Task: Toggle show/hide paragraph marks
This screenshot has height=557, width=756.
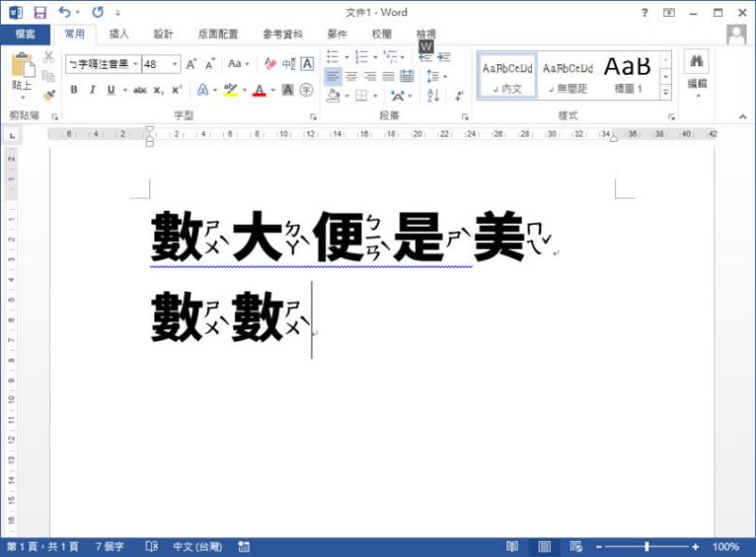Action: tap(459, 96)
